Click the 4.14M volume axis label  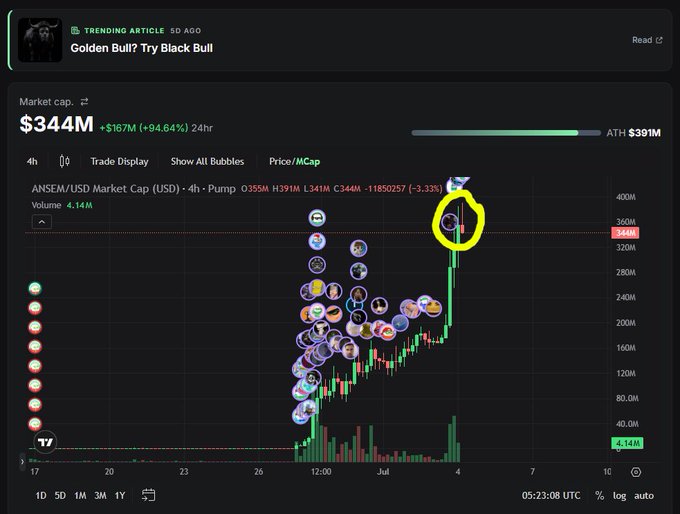point(627,443)
